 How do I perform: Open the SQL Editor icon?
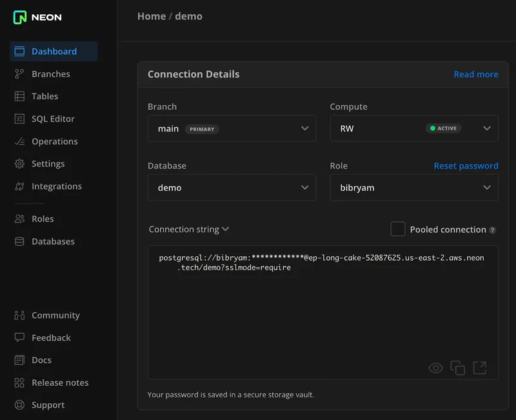point(19,119)
